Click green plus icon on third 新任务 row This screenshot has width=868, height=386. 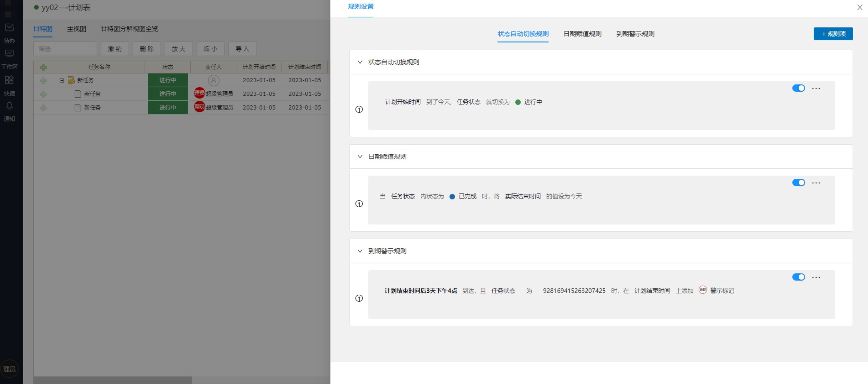click(x=44, y=108)
